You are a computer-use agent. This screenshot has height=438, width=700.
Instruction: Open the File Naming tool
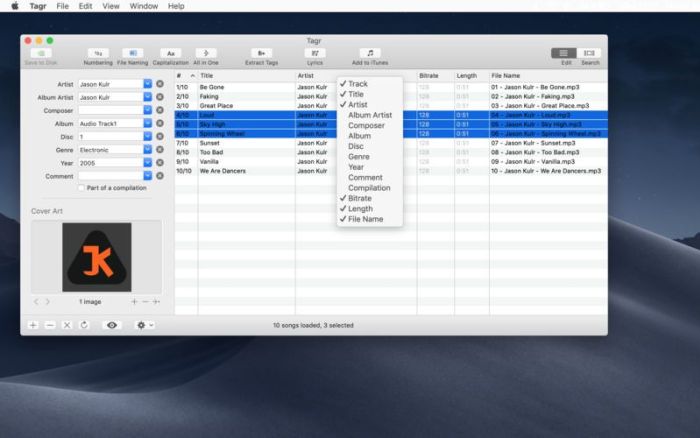click(x=132, y=53)
